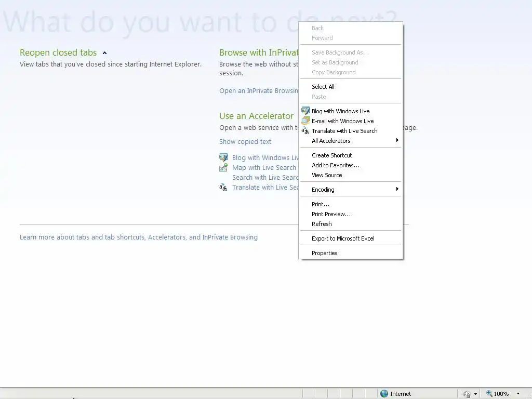
Task: Click Translate with Live Search menu entry
Action: 351,131
